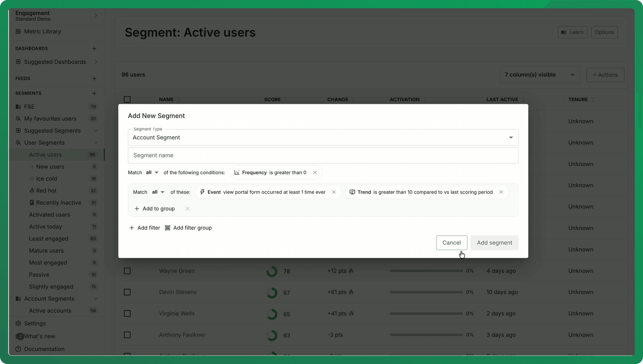Click the What's new badge icon
This screenshot has height=364, width=643.
pos(19,336)
